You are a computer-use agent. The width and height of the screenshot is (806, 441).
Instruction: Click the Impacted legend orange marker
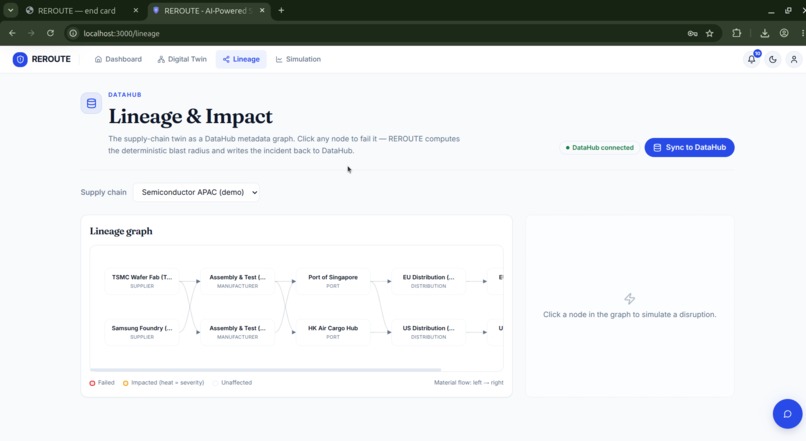click(x=125, y=383)
